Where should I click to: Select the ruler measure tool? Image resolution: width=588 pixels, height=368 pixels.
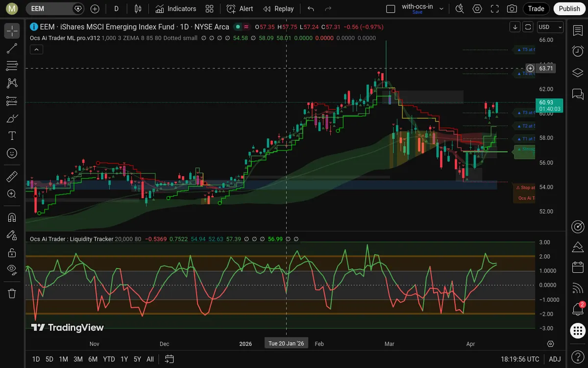pos(12,176)
